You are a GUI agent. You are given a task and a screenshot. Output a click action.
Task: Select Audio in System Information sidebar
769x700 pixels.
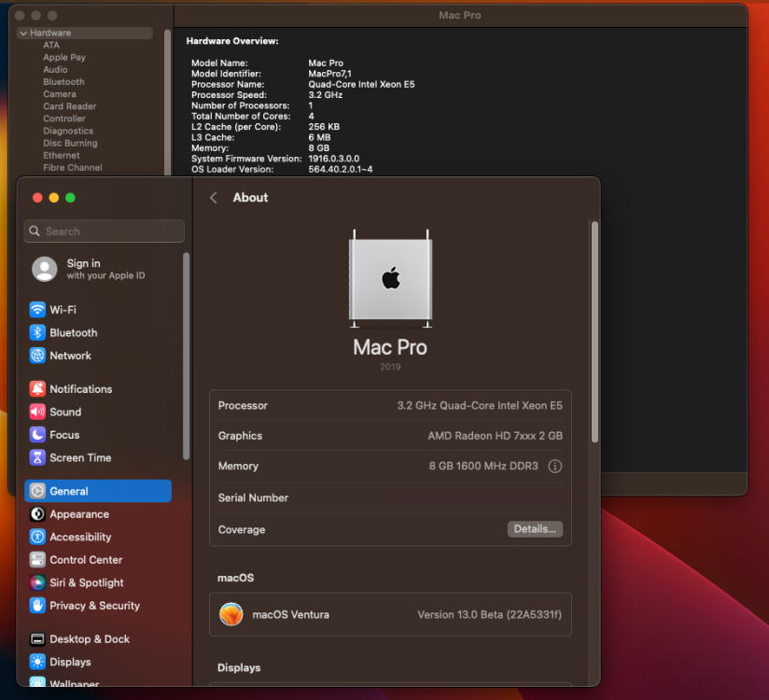pos(55,70)
